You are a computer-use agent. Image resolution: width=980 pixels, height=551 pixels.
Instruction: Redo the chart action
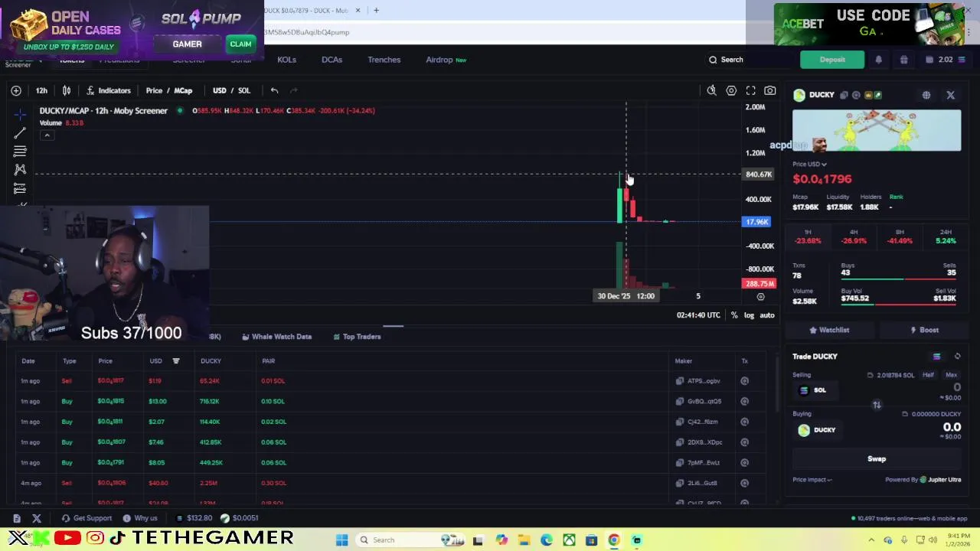click(x=293, y=90)
